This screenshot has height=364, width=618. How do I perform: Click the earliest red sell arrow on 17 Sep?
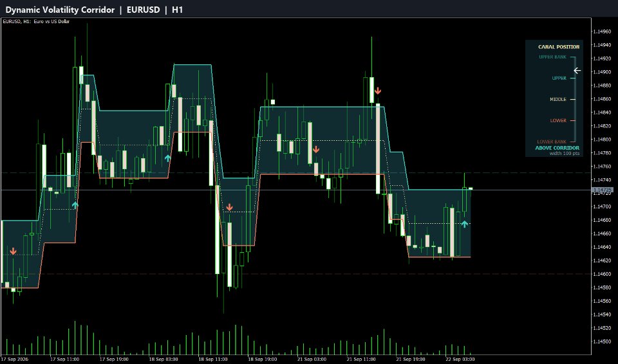coord(14,251)
